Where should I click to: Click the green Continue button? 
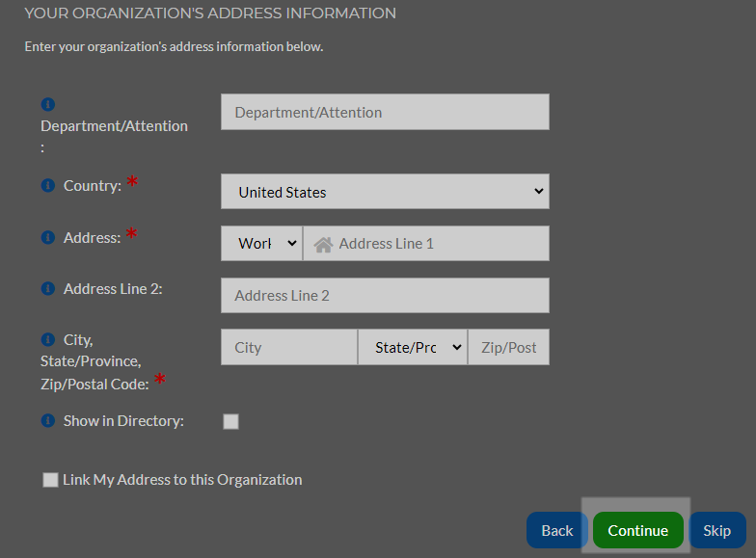pos(638,530)
